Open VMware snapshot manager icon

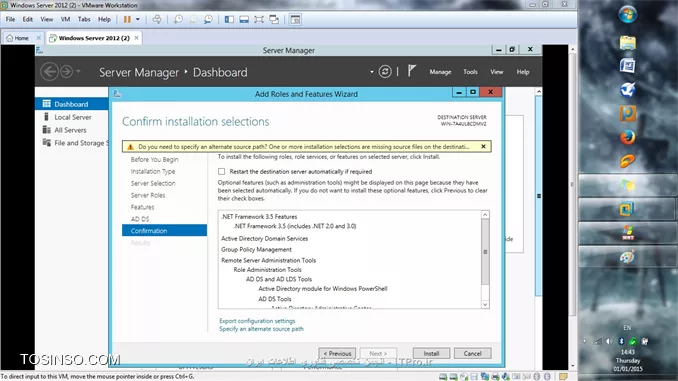(208, 19)
